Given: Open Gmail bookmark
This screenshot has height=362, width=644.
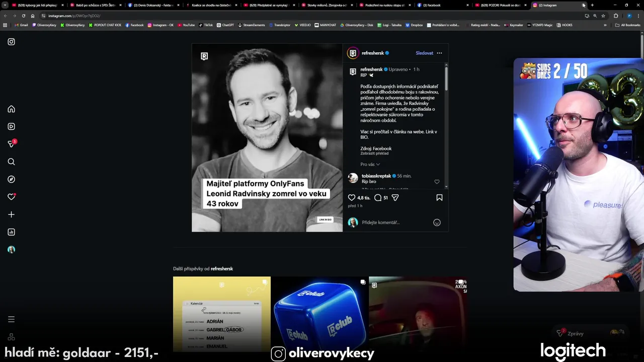Looking at the screenshot, I should pos(21,25).
